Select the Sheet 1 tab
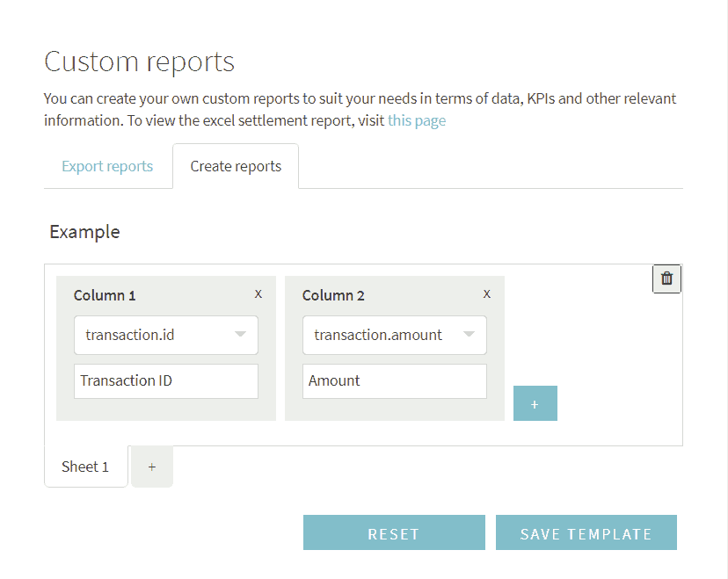Image resolution: width=728 pixels, height=579 pixels. (85, 467)
